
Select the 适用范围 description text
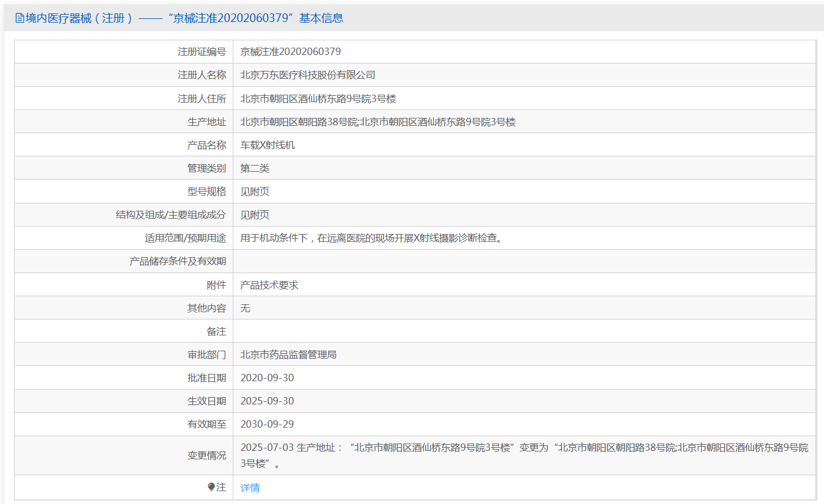(x=372, y=238)
